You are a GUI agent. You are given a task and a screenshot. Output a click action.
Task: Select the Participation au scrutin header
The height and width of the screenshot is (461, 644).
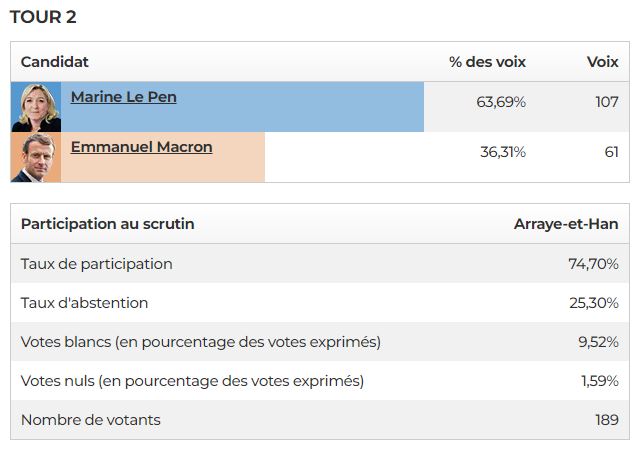click(107, 224)
